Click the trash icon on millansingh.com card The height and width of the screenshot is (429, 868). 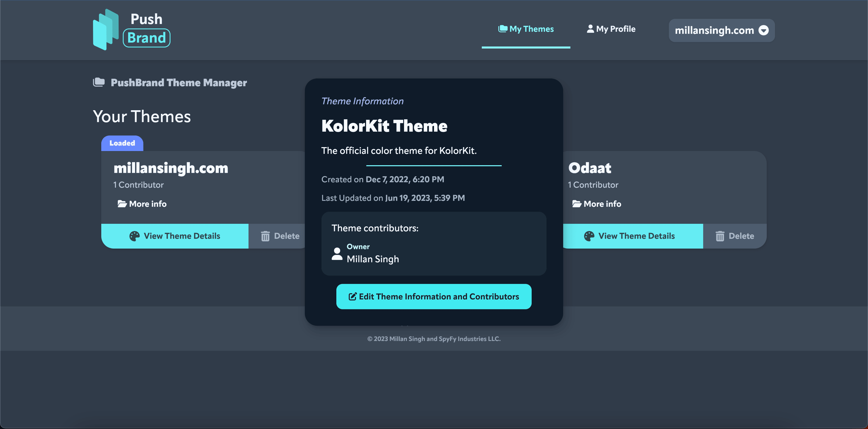(x=265, y=236)
